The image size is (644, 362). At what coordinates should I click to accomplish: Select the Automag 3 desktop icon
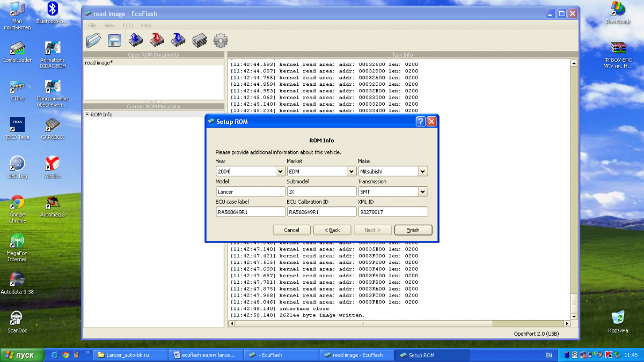[52, 206]
